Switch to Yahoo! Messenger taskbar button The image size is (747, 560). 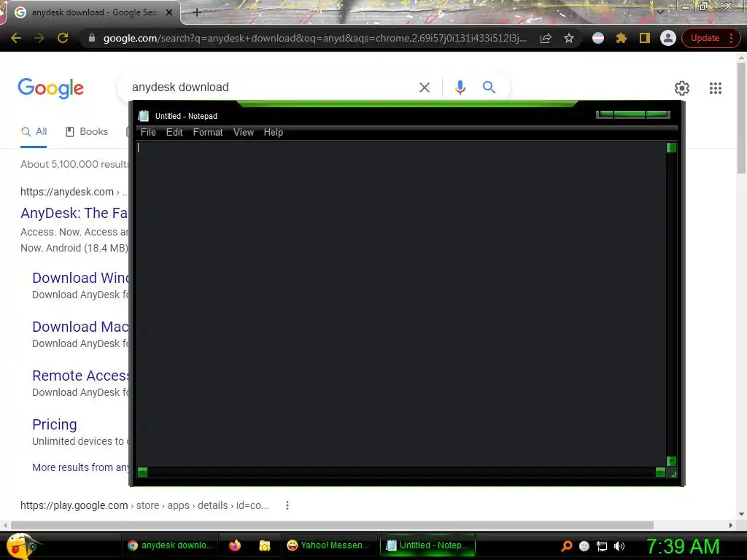click(x=328, y=545)
